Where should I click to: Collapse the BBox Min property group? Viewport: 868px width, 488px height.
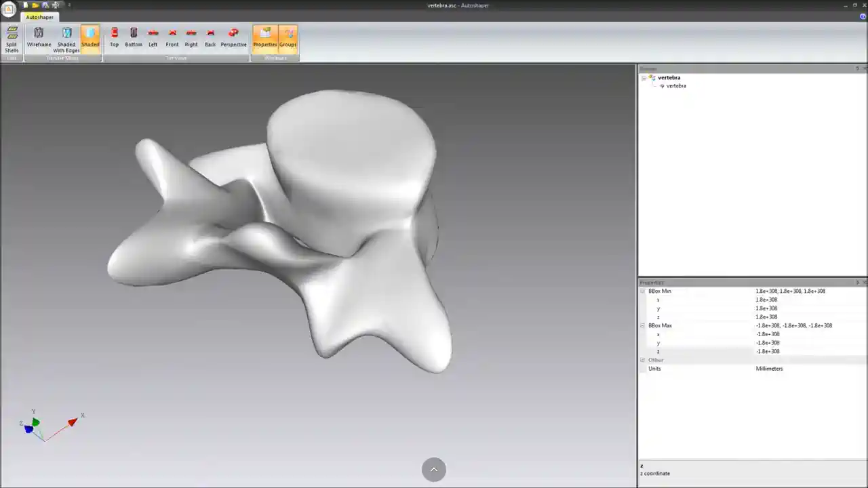click(642, 291)
